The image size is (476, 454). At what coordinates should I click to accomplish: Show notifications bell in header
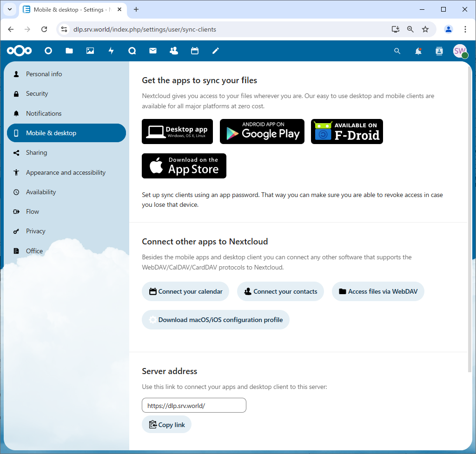coord(418,51)
